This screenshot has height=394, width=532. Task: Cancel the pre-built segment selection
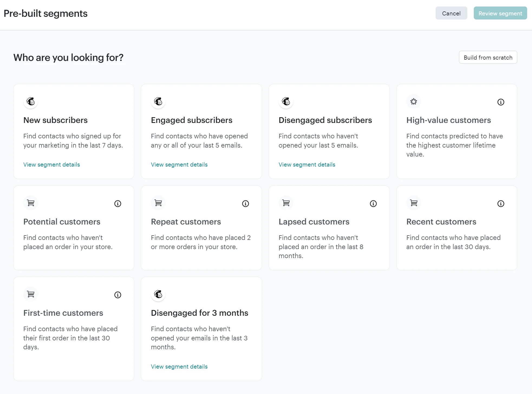point(451,13)
